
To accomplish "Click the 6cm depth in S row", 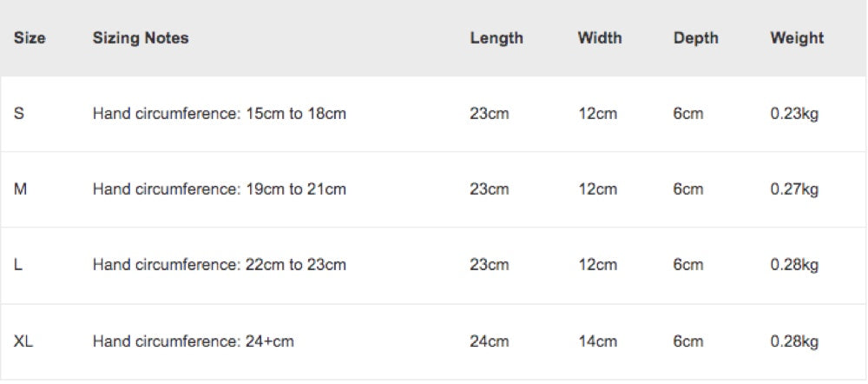I will point(688,114).
